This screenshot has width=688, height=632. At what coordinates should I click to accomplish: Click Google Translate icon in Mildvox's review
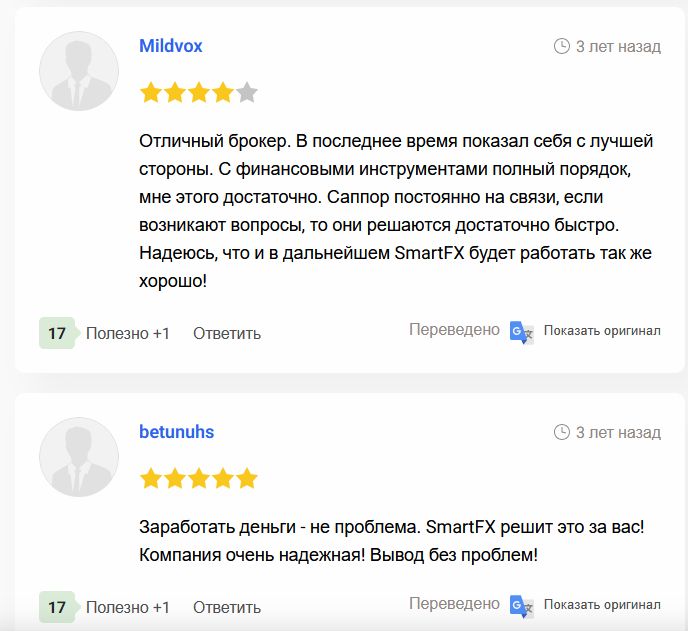tap(521, 332)
